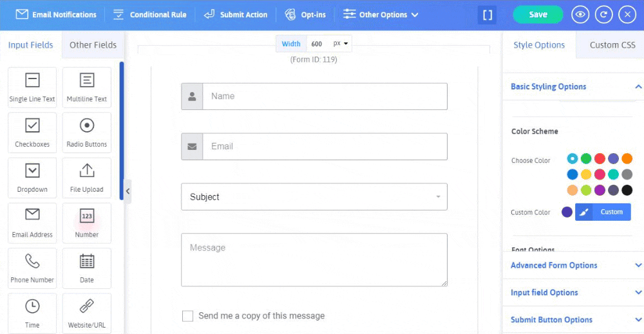Click the left panel blue scrollbar

point(122,131)
